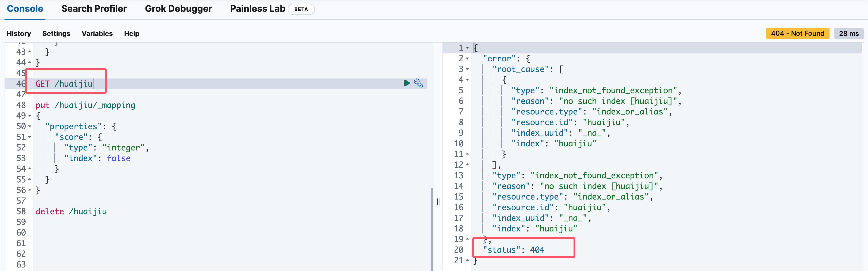868x271 pixels.
Task: Open request History
Action: coord(19,33)
